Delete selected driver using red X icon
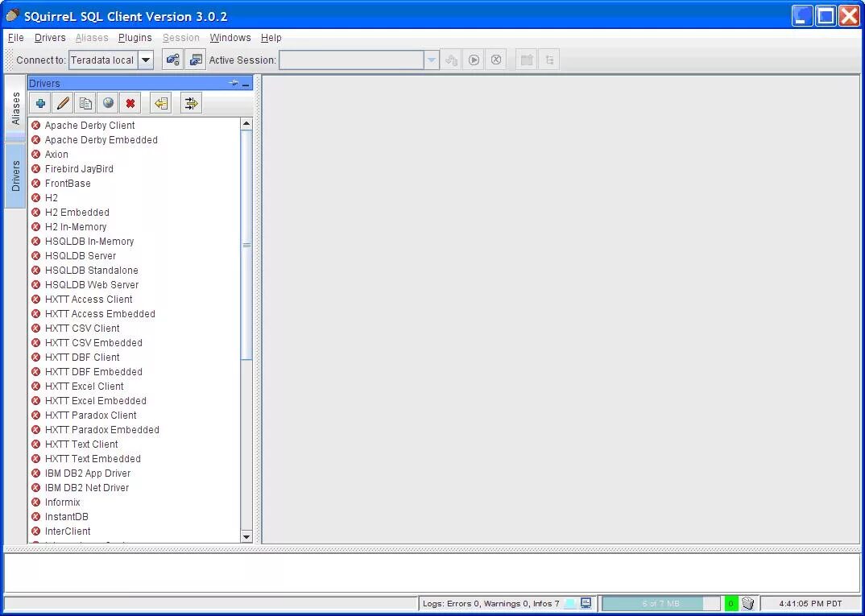 [130, 102]
